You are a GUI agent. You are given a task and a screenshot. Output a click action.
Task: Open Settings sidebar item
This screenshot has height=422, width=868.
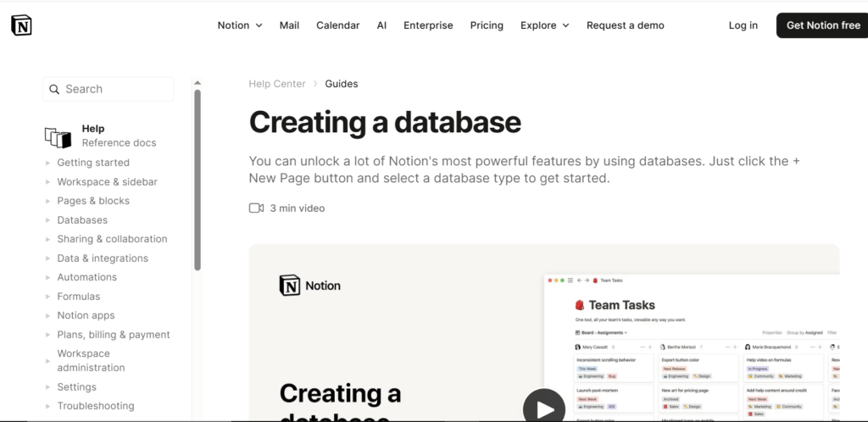pyautogui.click(x=76, y=387)
